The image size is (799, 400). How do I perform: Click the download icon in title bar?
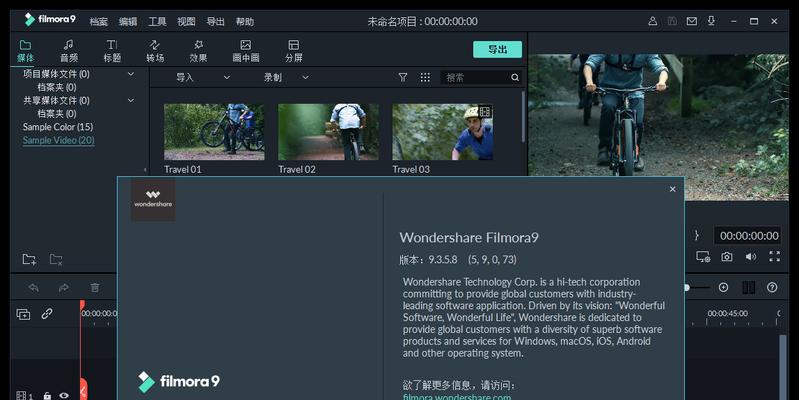pos(711,21)
